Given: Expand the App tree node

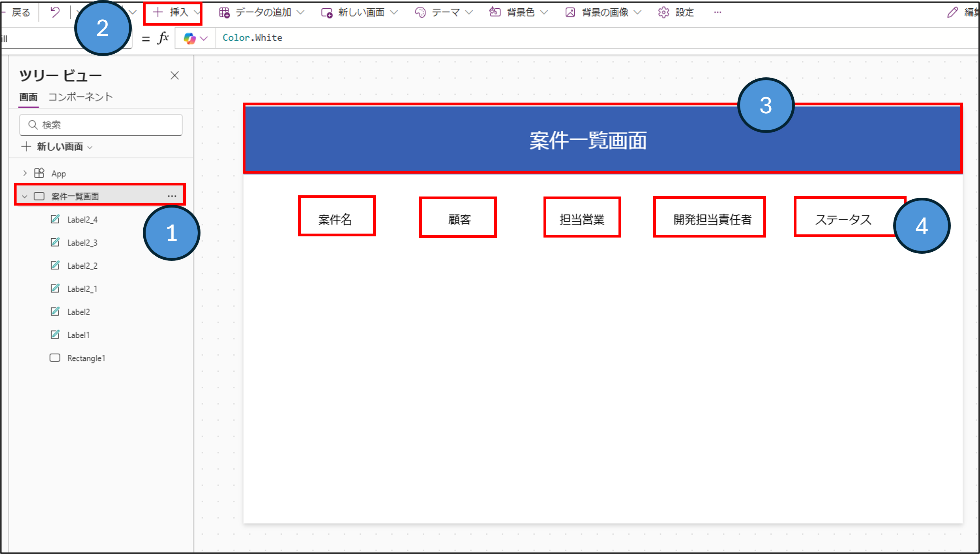Looking at the screenshot, I should pos(25,173).
